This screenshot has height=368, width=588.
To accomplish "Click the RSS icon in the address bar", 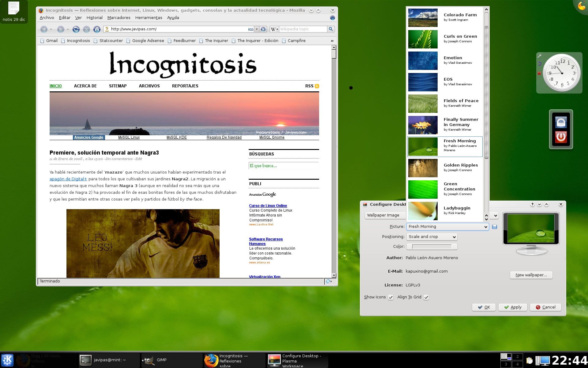I will (251, 29).
